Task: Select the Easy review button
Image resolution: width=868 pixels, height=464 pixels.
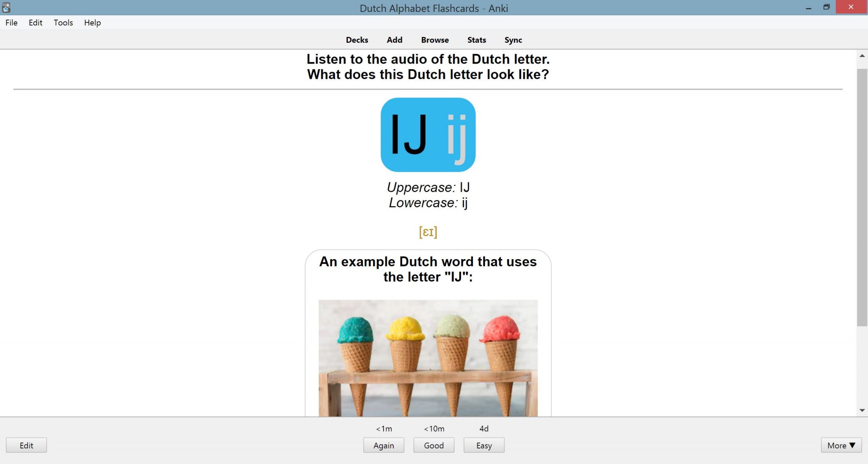Action: tap(483, 445)
